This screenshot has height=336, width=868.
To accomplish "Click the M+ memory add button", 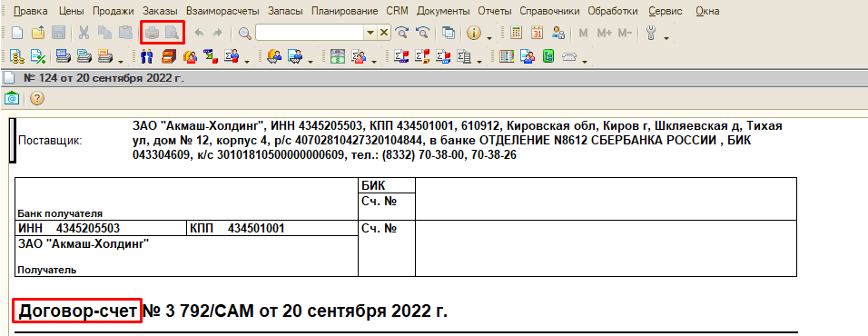I will pos(604,34).
